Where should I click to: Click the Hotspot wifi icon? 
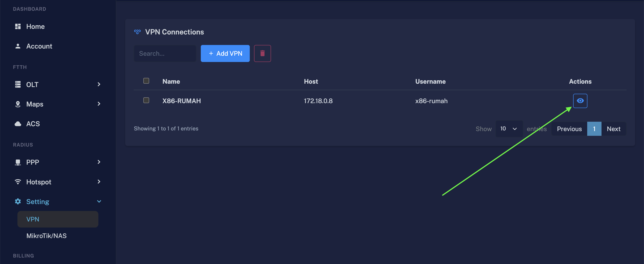click(18, 182)
